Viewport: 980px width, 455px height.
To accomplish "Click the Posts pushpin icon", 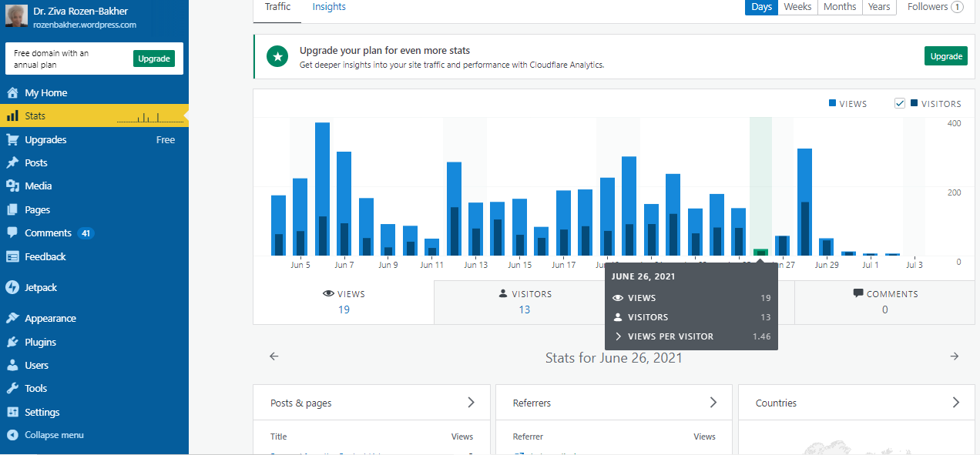I will coord(12,162).
